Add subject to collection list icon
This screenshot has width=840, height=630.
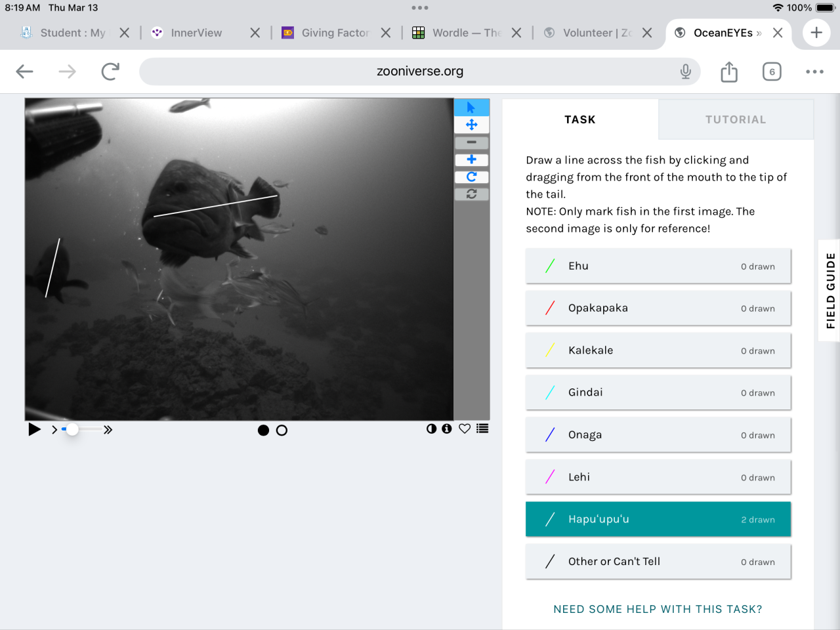[x=482, y=429]
